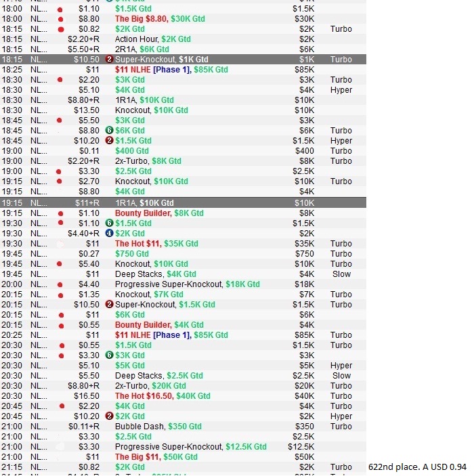Click the red dot on the 18:45 $5.50 row
The image size is (474, 476).
[60, 121]
